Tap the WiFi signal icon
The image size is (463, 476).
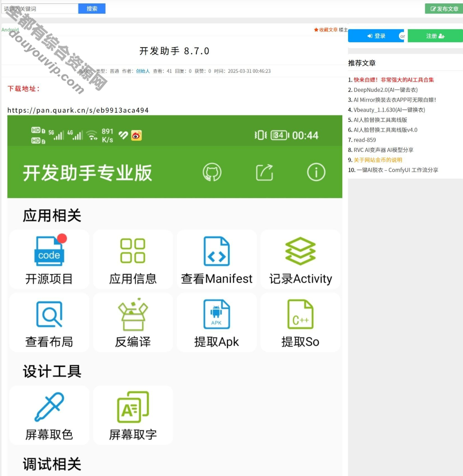coord(92,135)
